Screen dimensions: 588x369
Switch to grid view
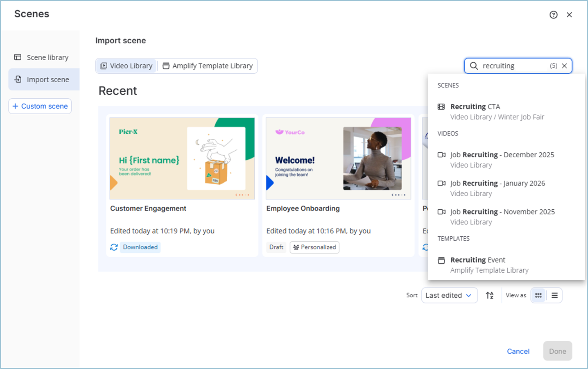[538, 295]
